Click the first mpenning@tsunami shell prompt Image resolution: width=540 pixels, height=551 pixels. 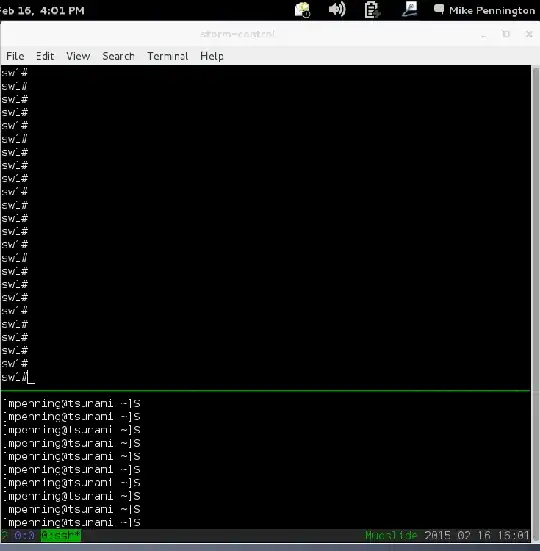click(73, 403)
